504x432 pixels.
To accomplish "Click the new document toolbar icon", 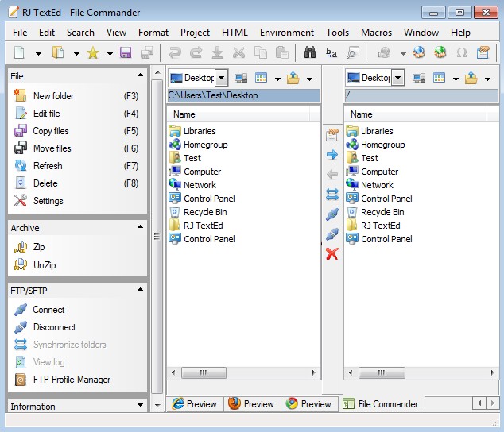I will pyautogui.click(x=19, y=53).
